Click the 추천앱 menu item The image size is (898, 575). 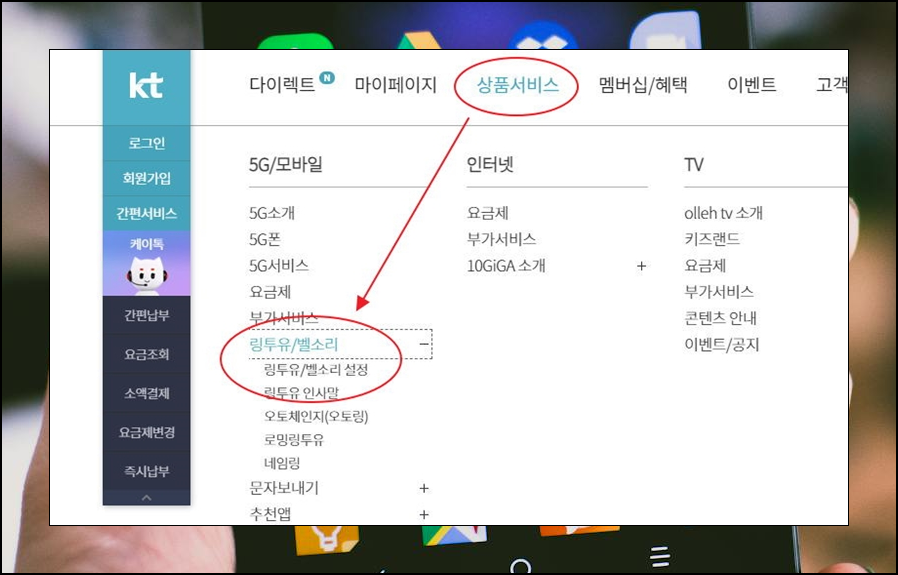[x=270, y=514]
